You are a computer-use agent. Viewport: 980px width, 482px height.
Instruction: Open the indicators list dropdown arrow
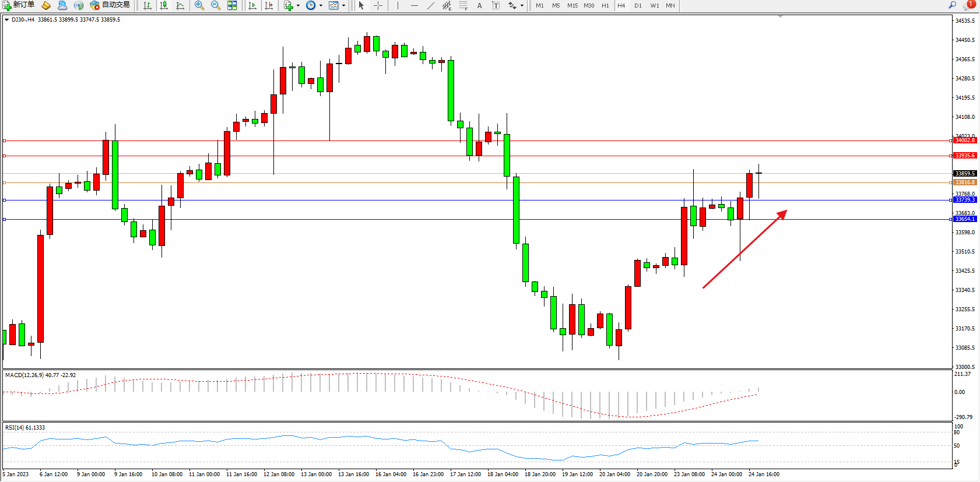[x=298, y=5]
